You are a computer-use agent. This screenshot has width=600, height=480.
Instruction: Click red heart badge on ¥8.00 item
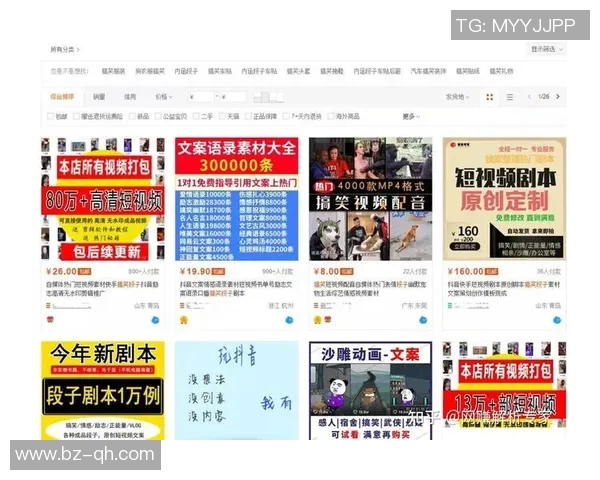tap(328, 320)
